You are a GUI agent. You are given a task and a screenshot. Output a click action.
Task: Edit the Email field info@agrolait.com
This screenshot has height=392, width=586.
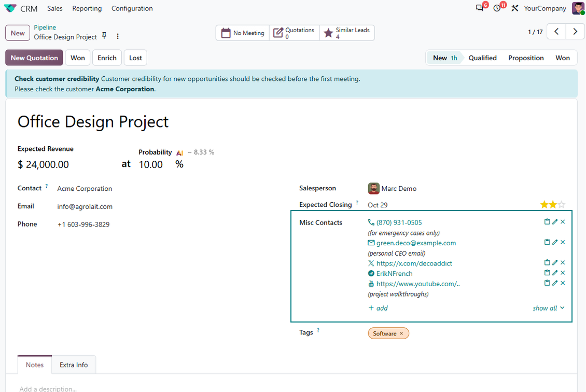pos(85,207)
